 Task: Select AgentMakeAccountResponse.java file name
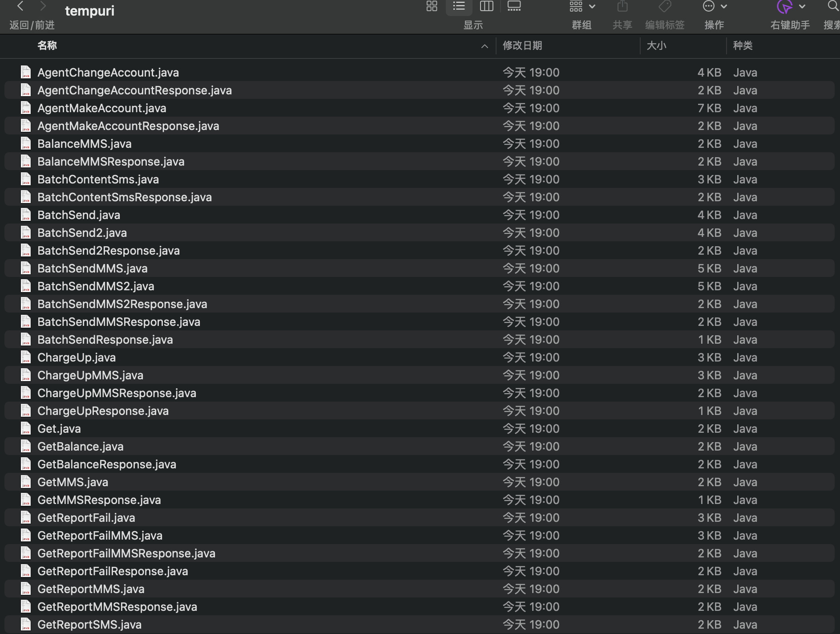click(128, 126)
